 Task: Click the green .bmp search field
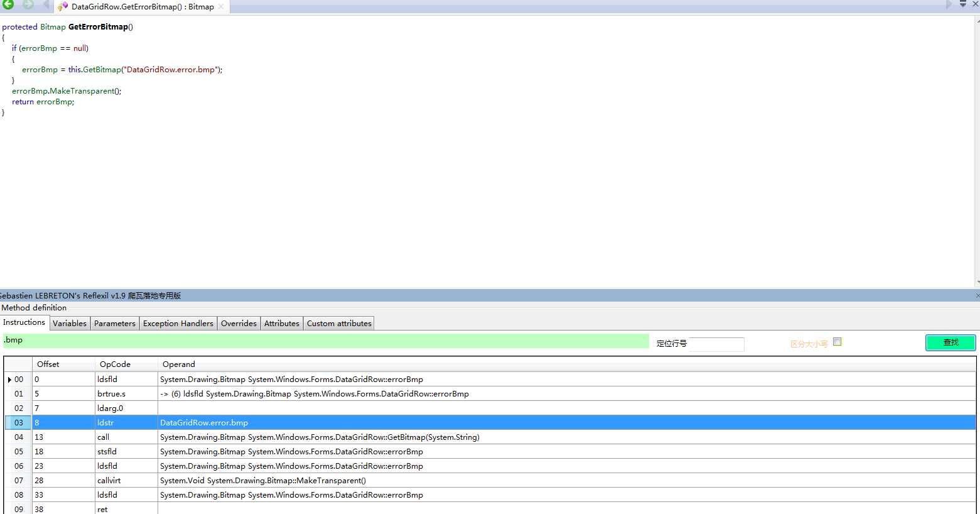point(326,341)
